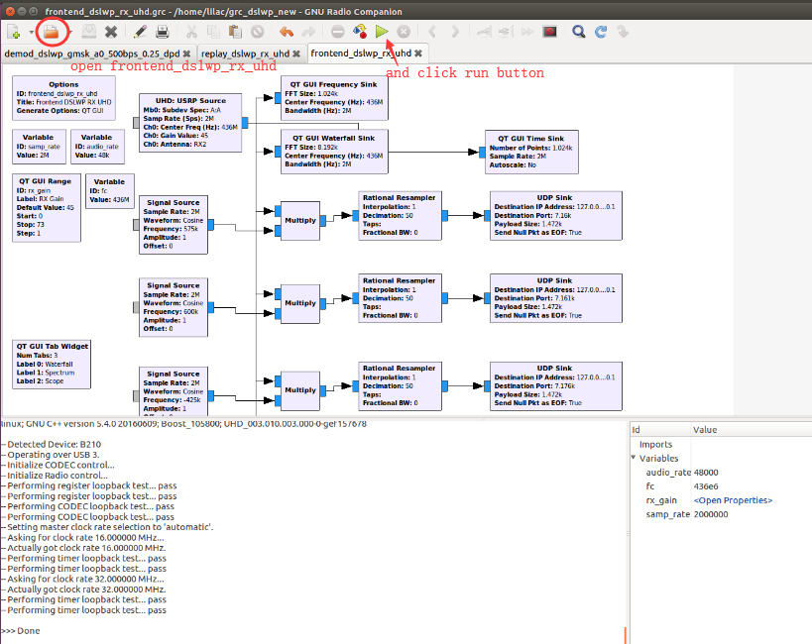This screenshot has width=812, height=644.
Task: Select the Options block
Action: (x=63, y=98)
